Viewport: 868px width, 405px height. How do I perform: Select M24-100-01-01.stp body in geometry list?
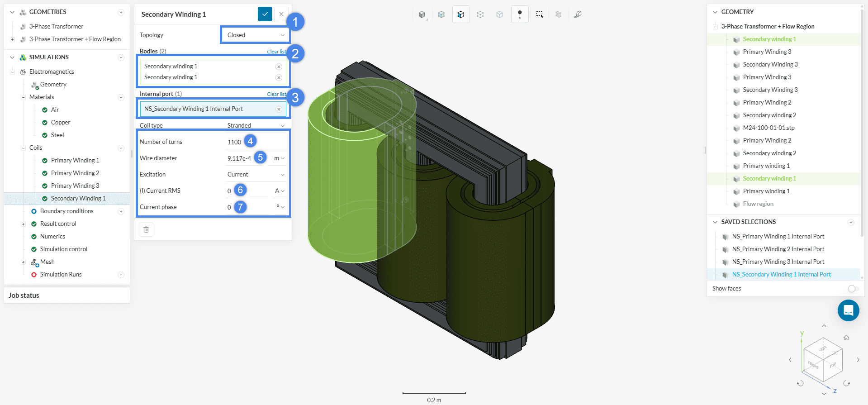(768, 128)
